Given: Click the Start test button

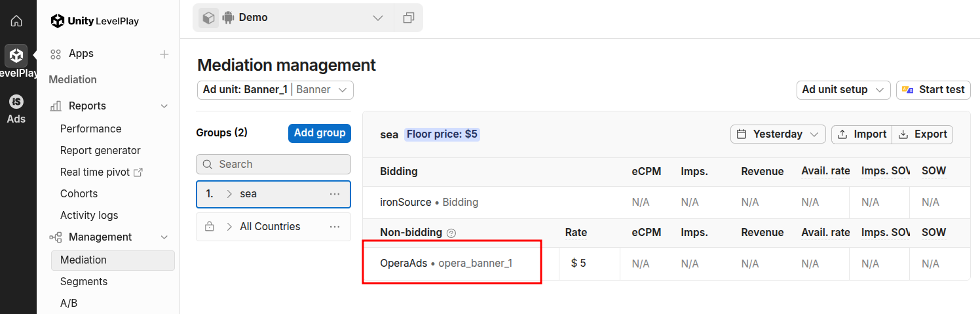Looking at the screenshot, I should [x=933, y=90].
